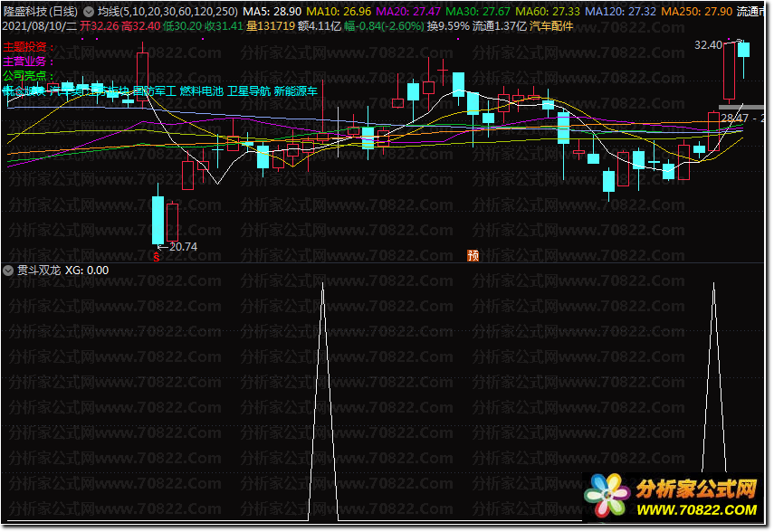Click the 分析家公式网 flower logo

coord(607,496)
